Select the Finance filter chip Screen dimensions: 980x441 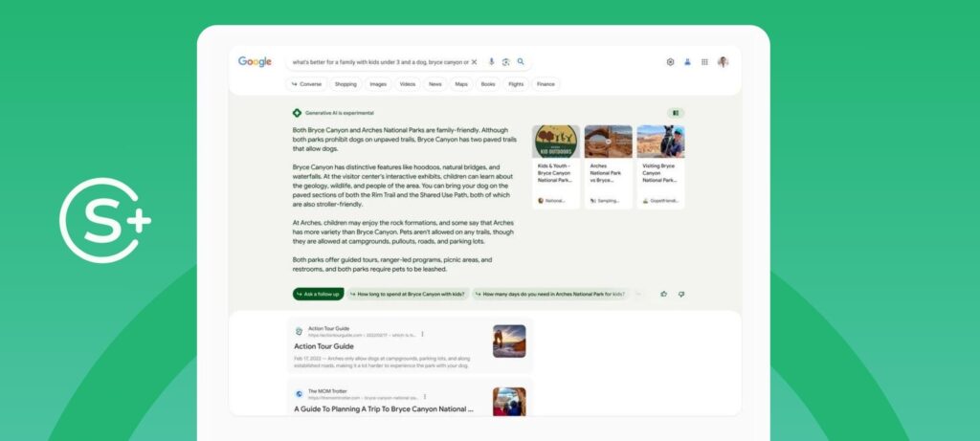point(546,84)
